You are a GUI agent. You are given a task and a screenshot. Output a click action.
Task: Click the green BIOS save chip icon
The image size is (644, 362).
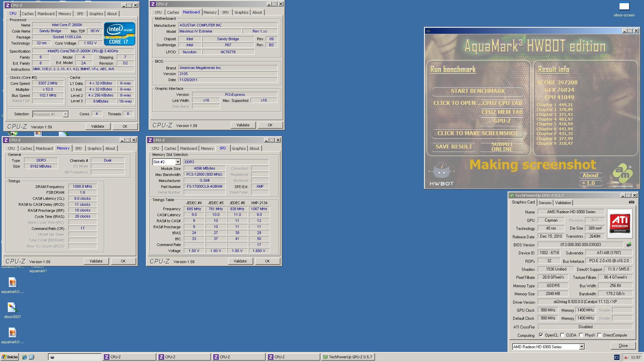pos(629,245)
